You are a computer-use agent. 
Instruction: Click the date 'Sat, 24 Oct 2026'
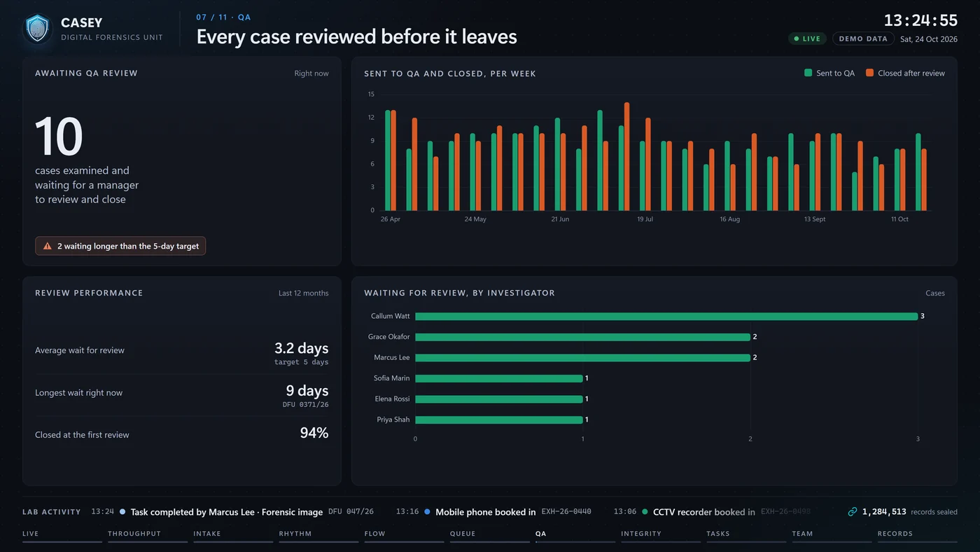tap(929, 39)
